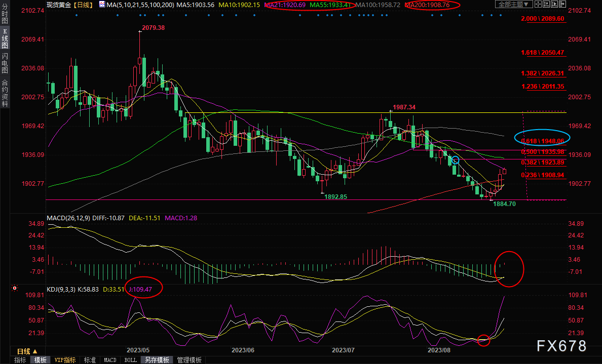
Task: Open the 合约资料 side tab
Action: click(5, 93)
